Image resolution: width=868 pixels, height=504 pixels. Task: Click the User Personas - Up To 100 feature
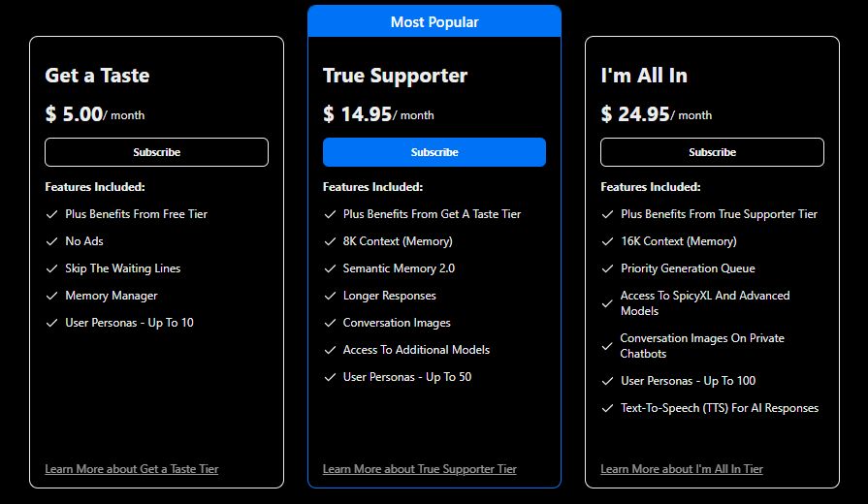point(688,381)
